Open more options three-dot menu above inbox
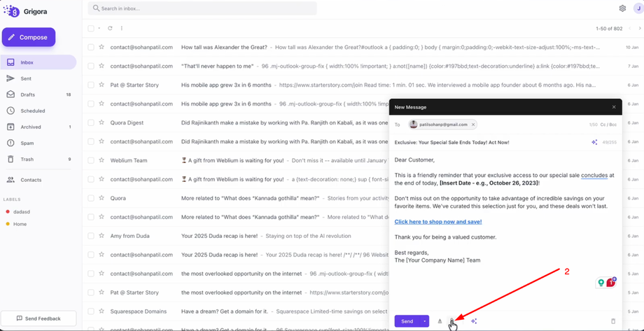 tap(122, 28)
